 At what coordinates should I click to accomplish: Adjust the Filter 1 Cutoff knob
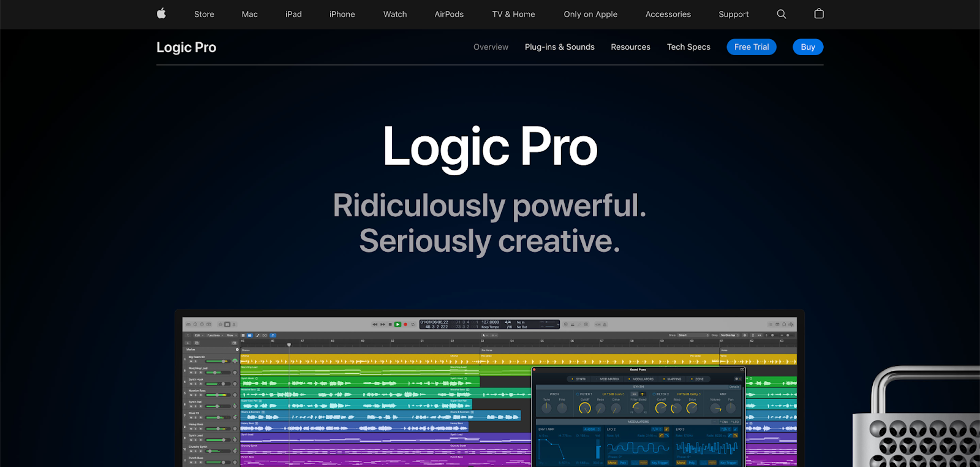(x=585, y=408)
